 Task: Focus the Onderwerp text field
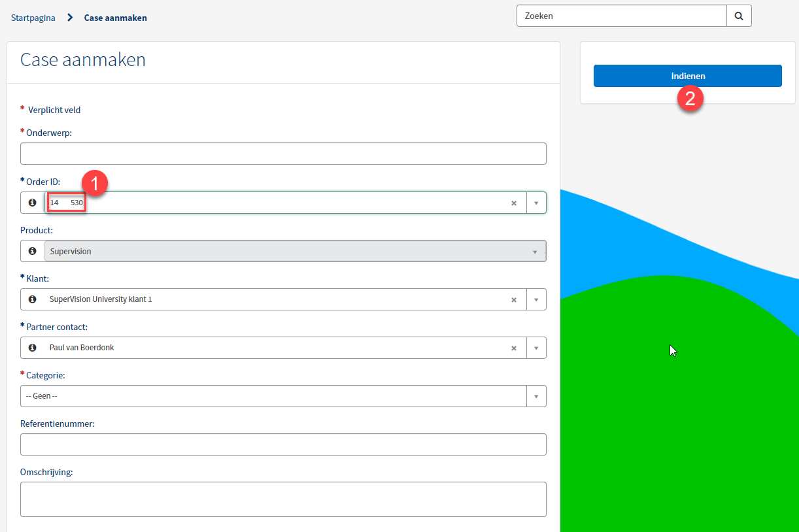[x=283, y=154]
